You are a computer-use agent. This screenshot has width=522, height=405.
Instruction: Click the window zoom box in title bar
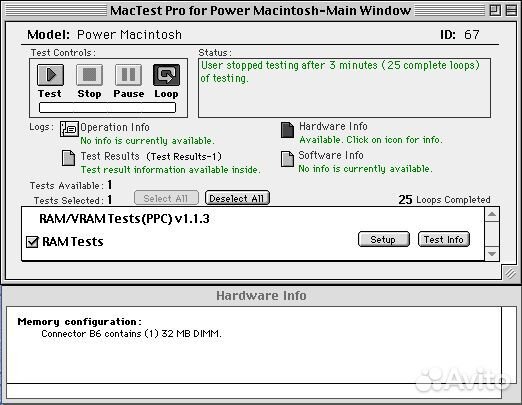point(495,10)
